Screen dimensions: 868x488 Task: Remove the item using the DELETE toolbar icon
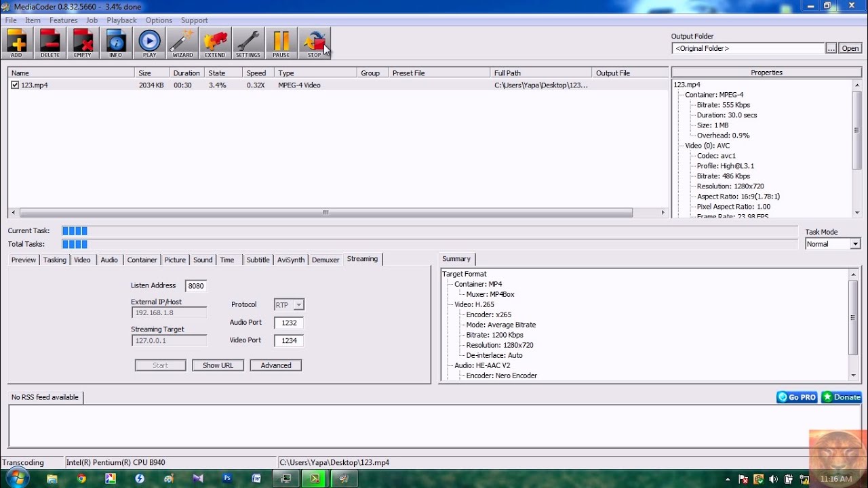click(50, 43)
